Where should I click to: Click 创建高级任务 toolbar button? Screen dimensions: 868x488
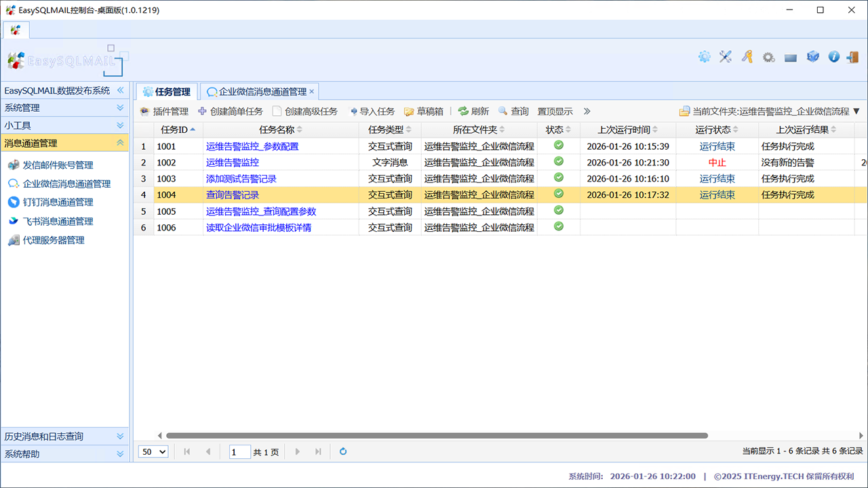(305, 111)
